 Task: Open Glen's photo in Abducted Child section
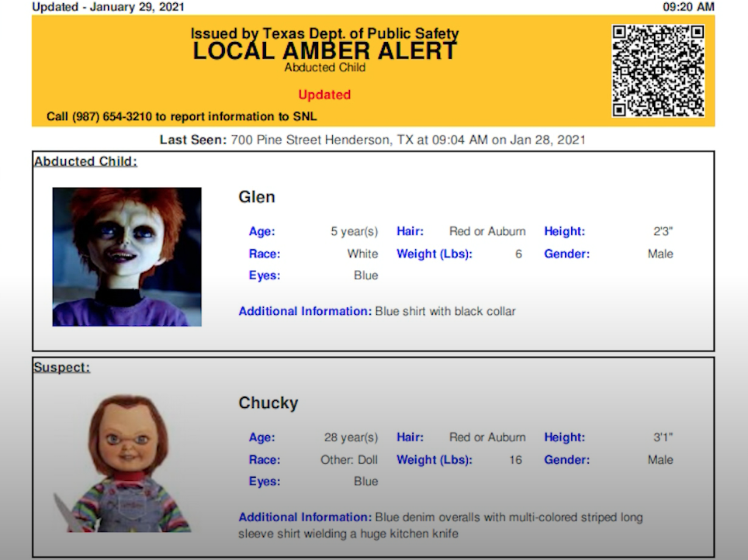click(126, 257)
